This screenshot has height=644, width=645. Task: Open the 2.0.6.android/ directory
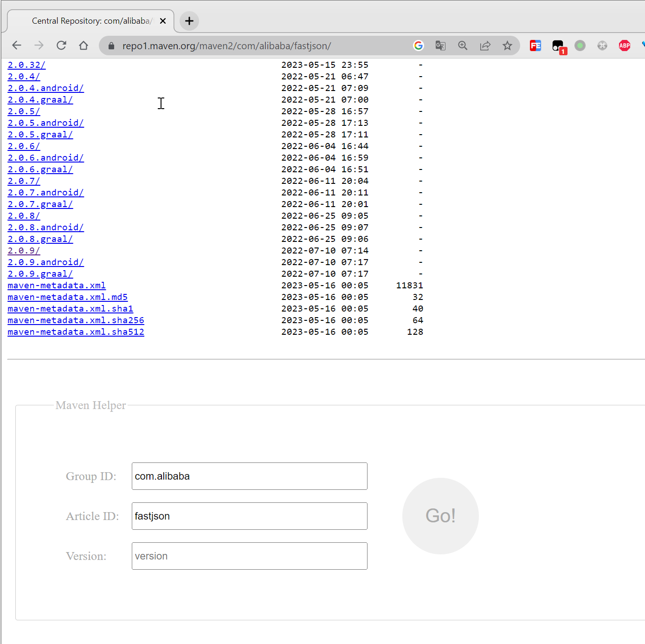tap(45, 158)
